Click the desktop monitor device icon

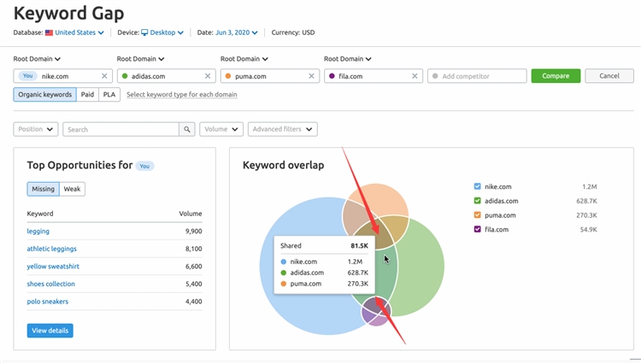[x=144, y=32]
